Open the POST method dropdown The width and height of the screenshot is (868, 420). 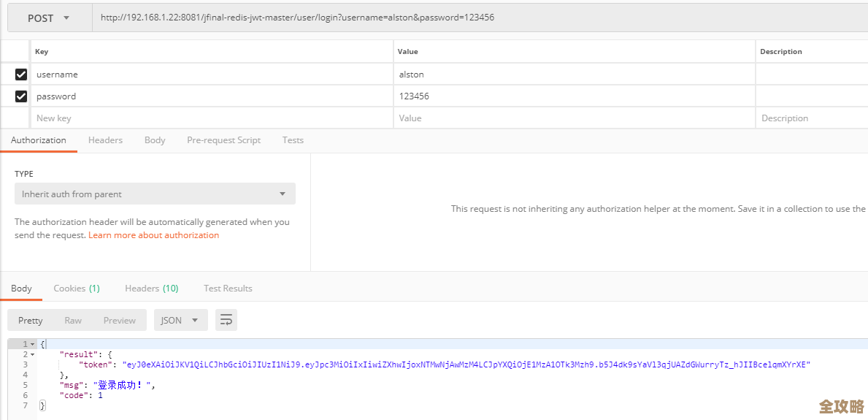(49, 18)
